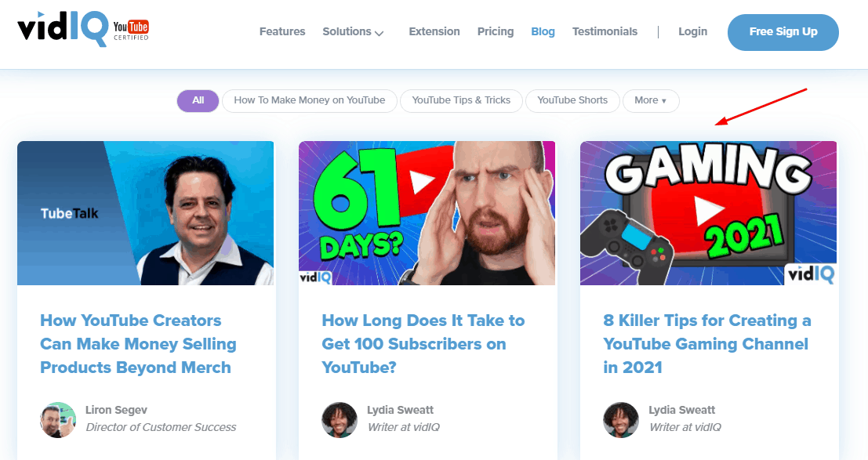868x460 pixels.
Task: Click Writer at vidIQ under the Gaming Channel article
Action: click(685, 427)
